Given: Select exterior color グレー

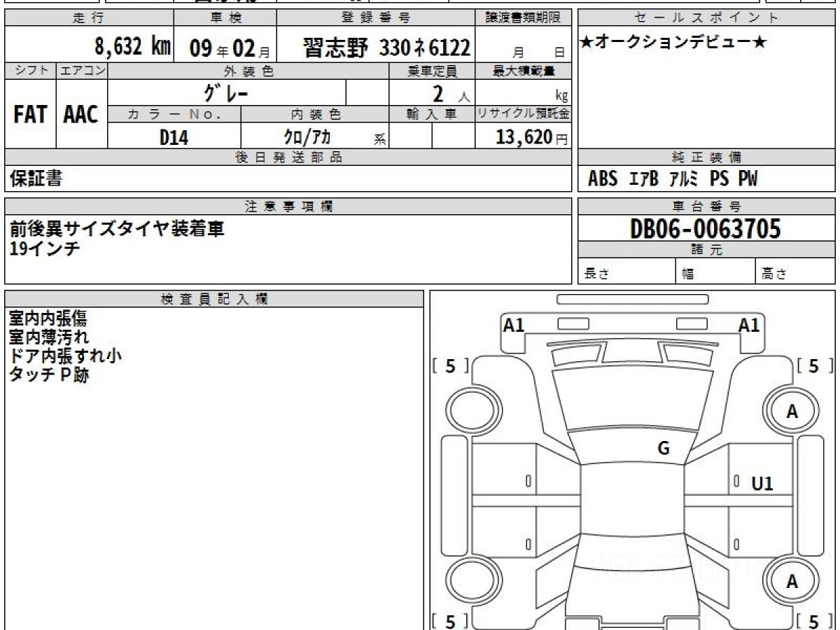Looking at the screenshot, I should point(226,93).
